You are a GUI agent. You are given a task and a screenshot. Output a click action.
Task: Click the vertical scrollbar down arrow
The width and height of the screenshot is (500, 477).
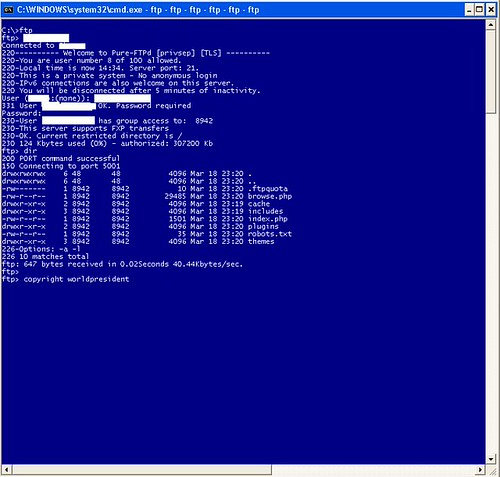coord(490,459)
